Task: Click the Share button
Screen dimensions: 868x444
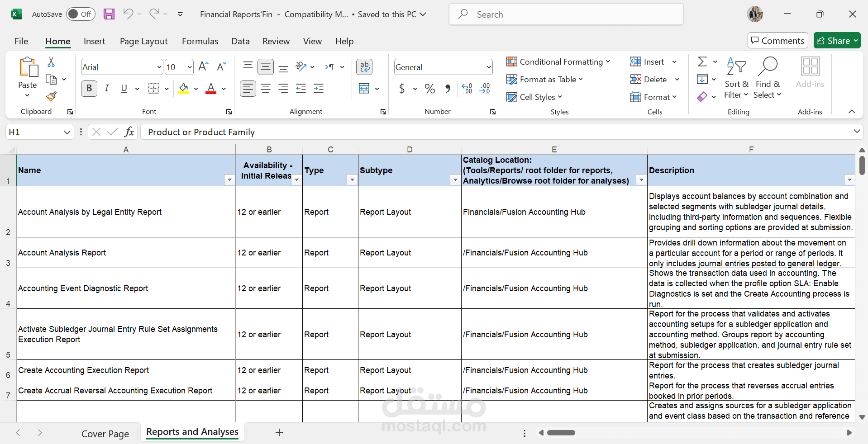Action: (837, 40)
